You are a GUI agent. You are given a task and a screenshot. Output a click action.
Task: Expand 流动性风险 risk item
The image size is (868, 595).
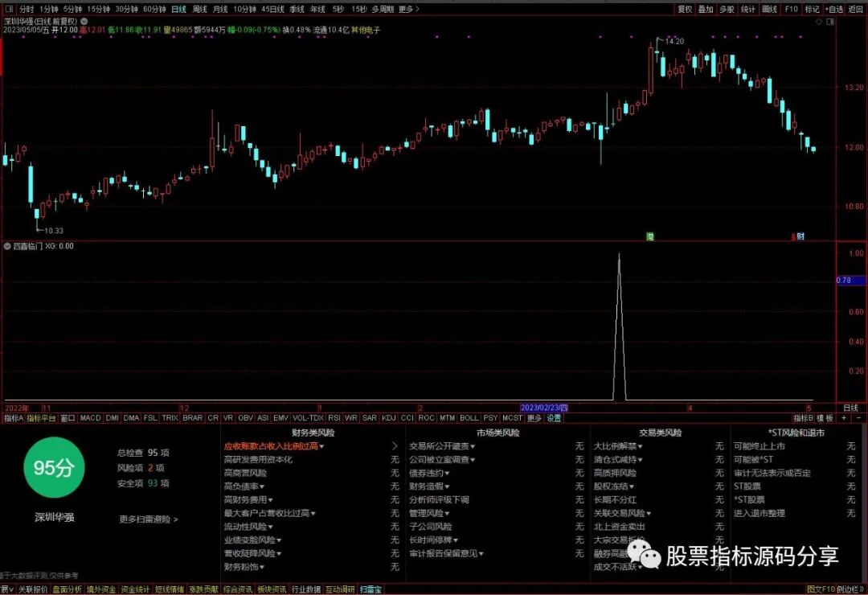point(248,527)
